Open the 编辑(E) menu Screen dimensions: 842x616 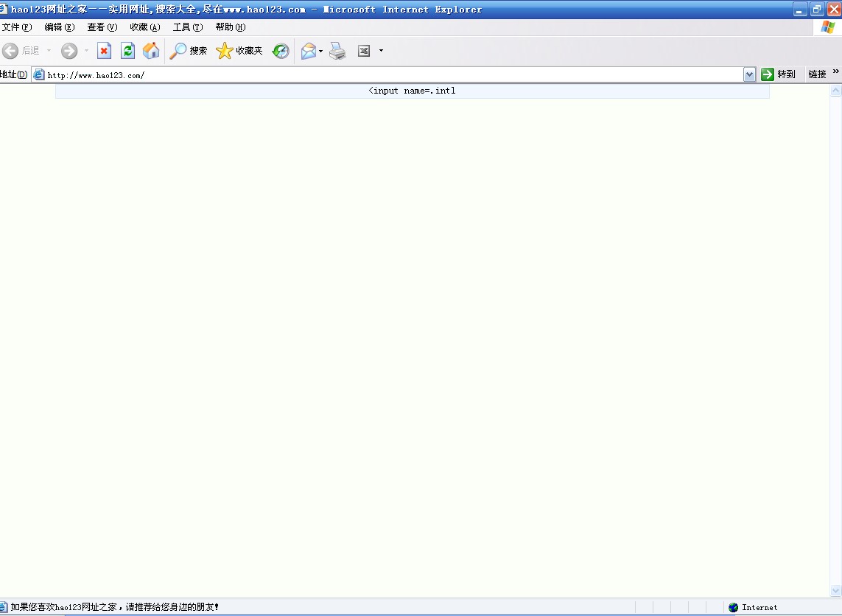pos(60,27)
